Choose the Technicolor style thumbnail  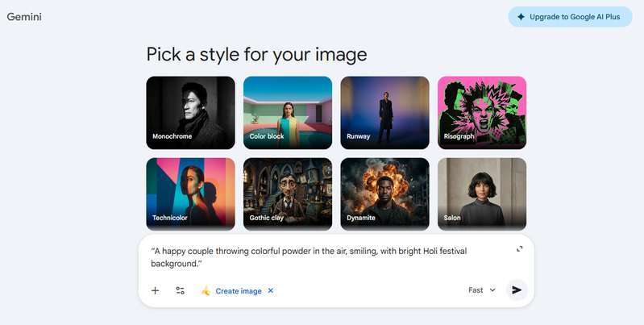pos(190,194)
